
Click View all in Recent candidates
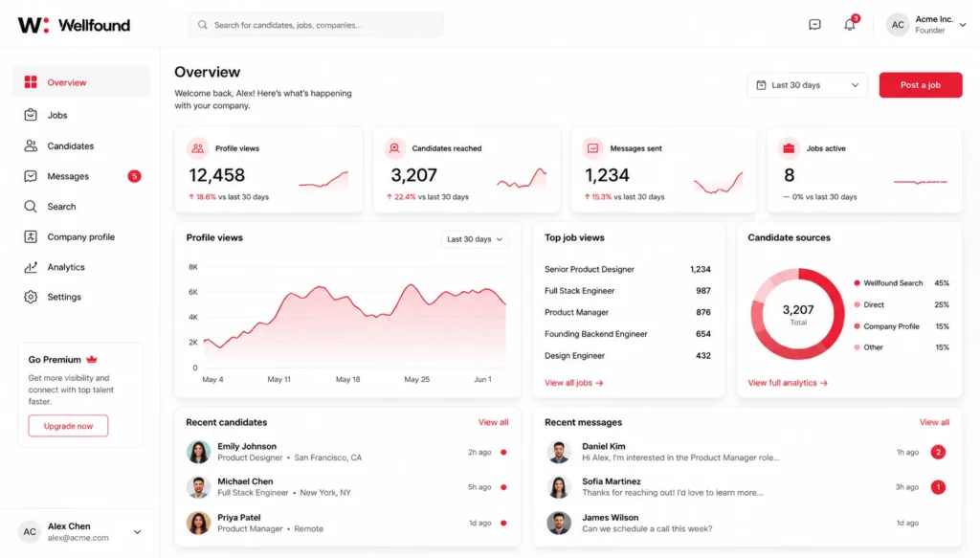[x=493, y=422]
